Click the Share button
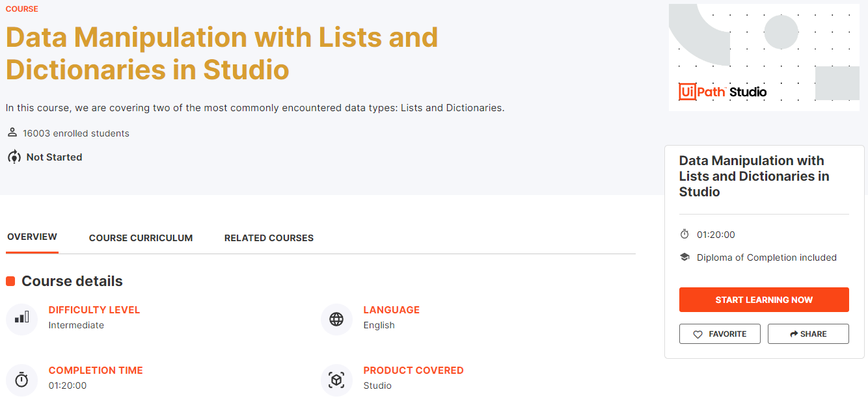Screen dimensions: 868x405 pos(808,334)
